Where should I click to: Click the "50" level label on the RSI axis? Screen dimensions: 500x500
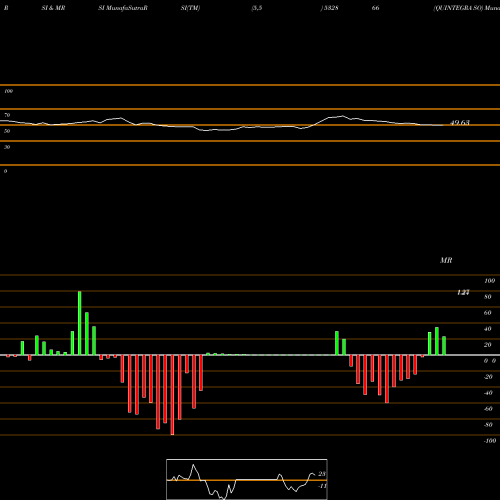7,131
